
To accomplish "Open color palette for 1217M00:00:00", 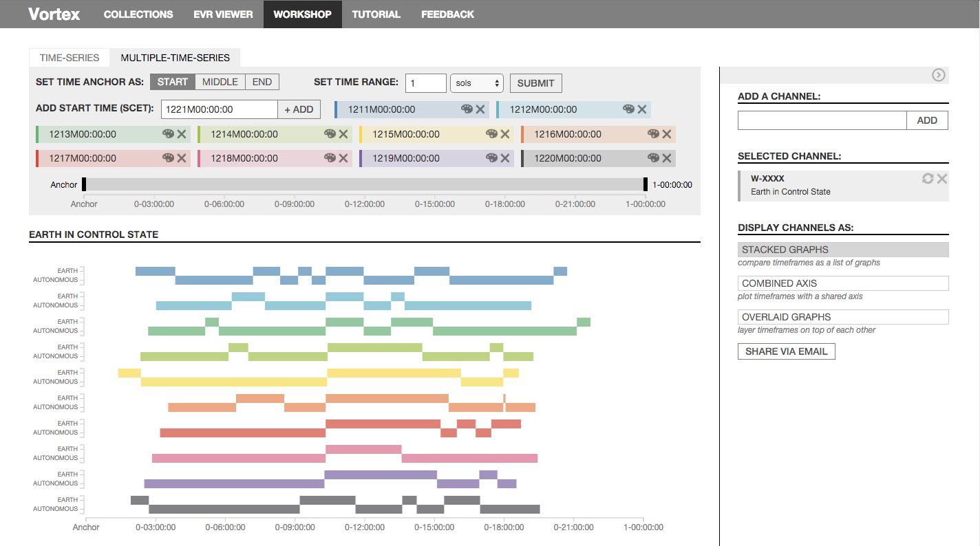I will [x=169, y=158].
